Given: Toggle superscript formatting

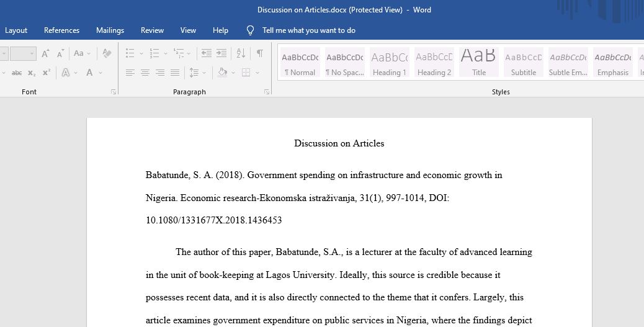Looking at the screenshot, I should click(x=46, y=73).
